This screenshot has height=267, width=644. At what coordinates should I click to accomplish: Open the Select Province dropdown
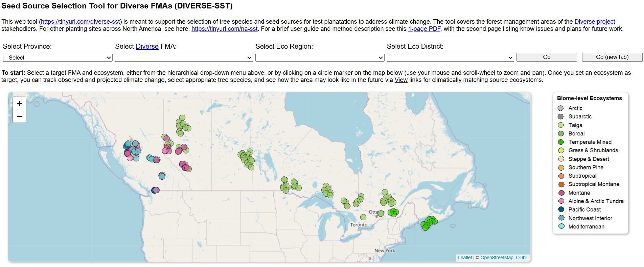pyautogui.click(x=57, y=58)
